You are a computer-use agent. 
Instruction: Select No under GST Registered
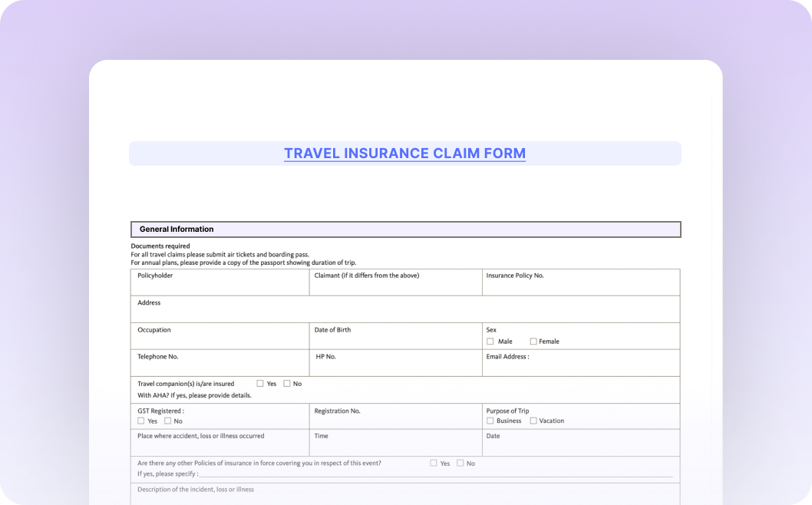(x=168, y=421)
